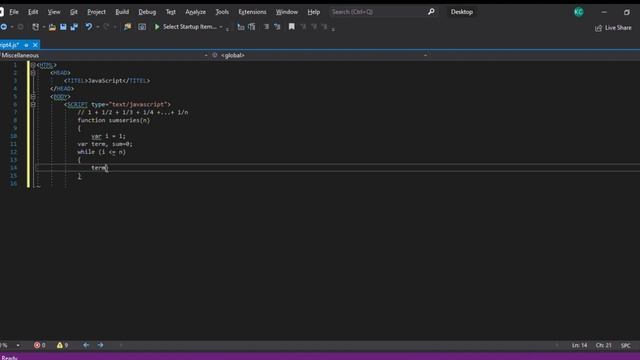This screenshot has width=640, height=360.
Task: Close the script4.js tab
Action: [x=35, y=45]
